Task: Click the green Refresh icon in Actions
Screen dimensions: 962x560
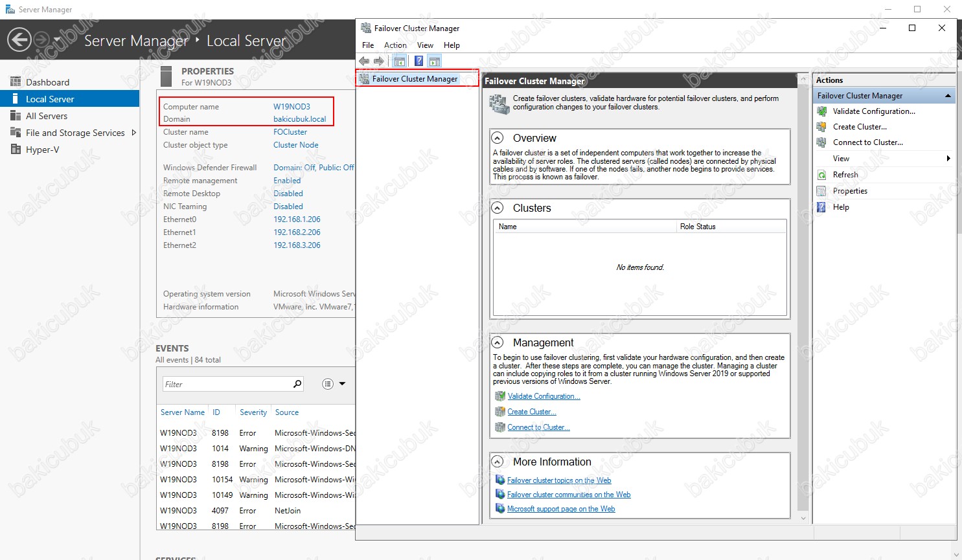Action: click(821, 175)
